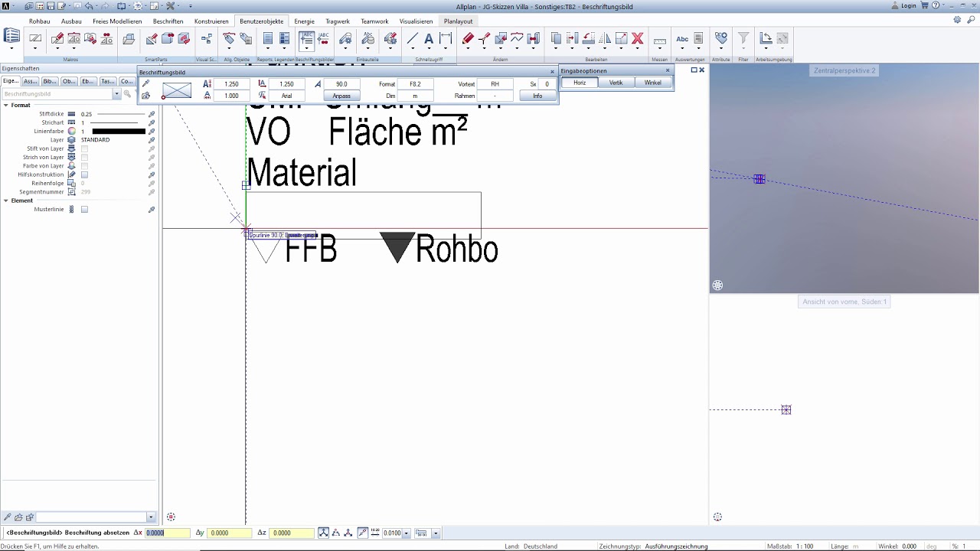This screenshot has width=980, height=551.
Task: Click the eyedropper next to Linienfarbe
Action: pos(152,132)
